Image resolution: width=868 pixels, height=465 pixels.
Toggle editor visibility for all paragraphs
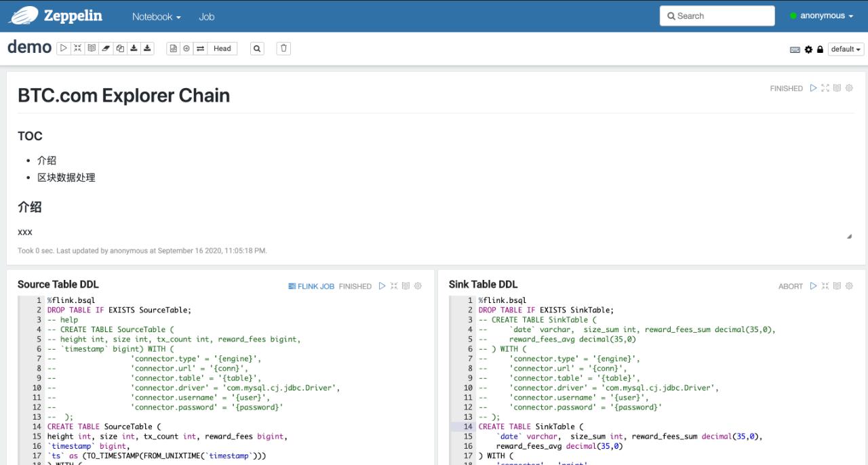pyautogui.click(x=77, y=49)
